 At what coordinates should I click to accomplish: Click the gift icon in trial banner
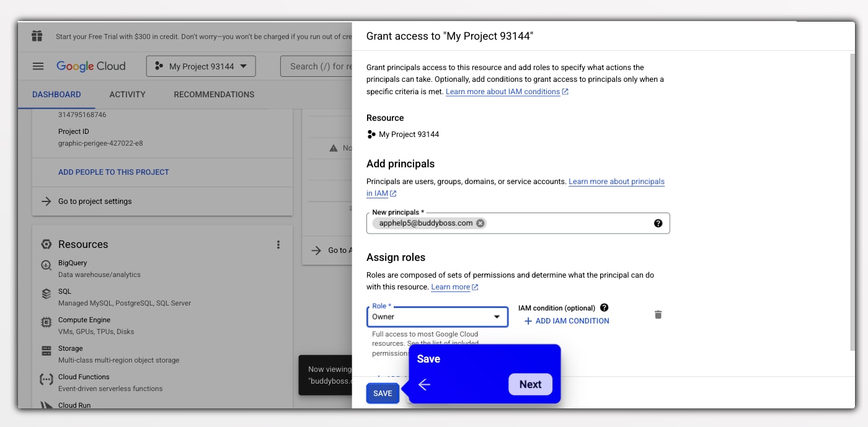coord(37,36)
